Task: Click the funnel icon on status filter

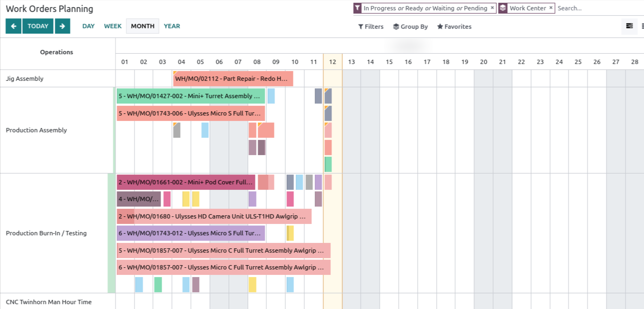Action: (358, 8)
